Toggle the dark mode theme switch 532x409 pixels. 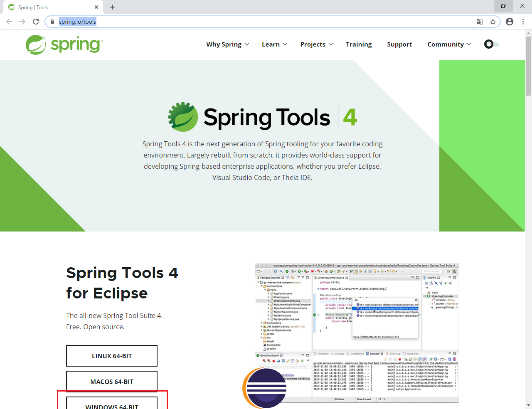point(492,44)
